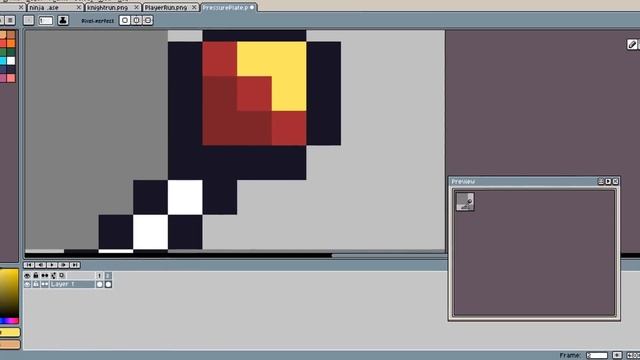Screen dimensions: 640x360
Task: Open the brush type selector next to size field
Action: [28, 20]
